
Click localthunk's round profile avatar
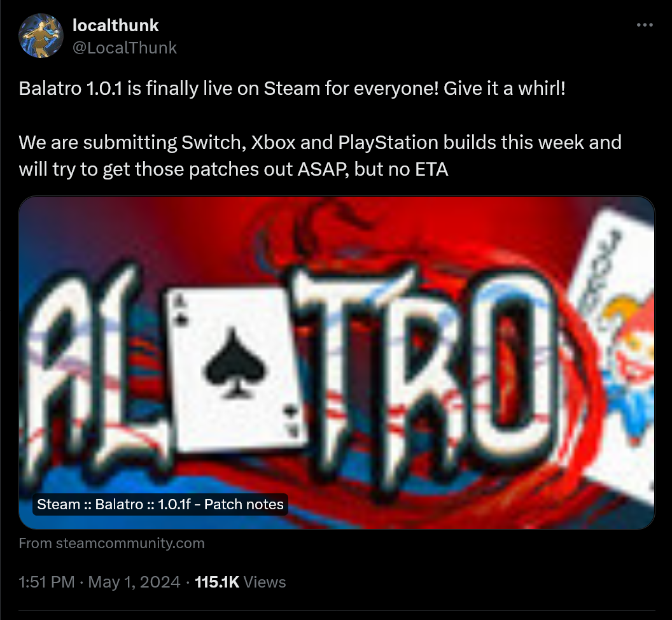point(41,36)
